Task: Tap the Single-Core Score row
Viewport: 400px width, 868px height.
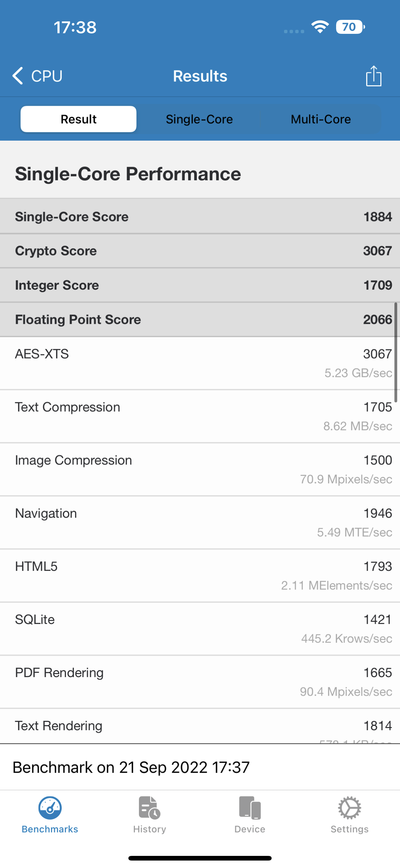Action: (x=200, y=217)
